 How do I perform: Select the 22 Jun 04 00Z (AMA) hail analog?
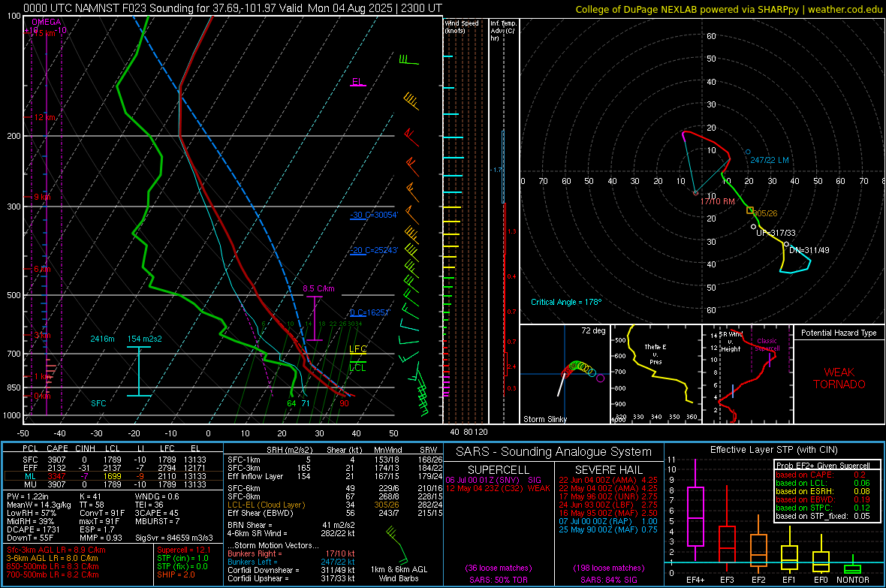608,480
